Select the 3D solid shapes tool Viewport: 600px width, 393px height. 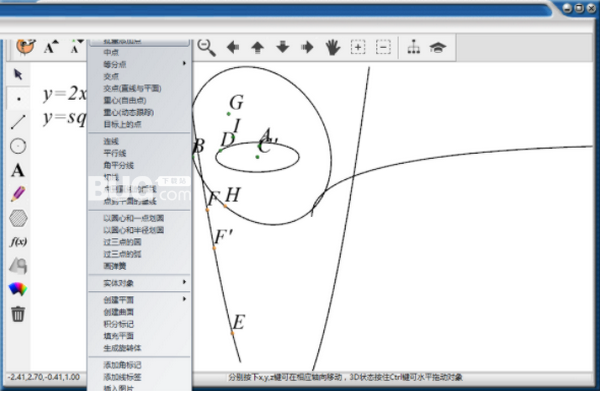pyautogui.click(x=18, y=266)
